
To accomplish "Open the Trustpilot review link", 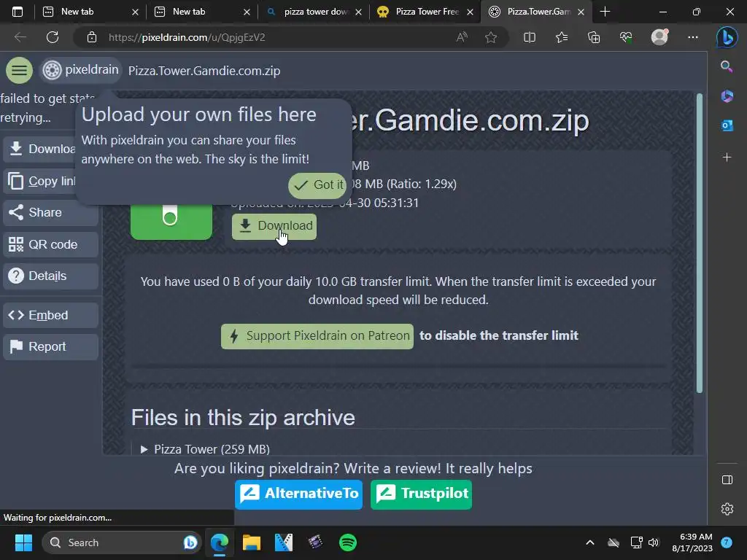I will tap(421, 494).
